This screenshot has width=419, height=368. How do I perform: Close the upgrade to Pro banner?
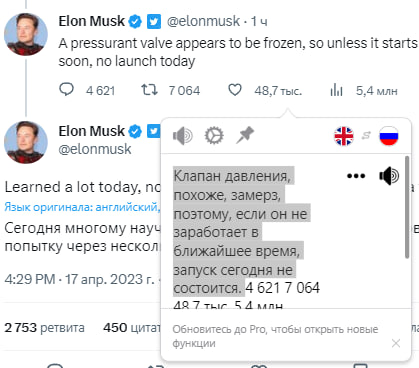[396, 343]
